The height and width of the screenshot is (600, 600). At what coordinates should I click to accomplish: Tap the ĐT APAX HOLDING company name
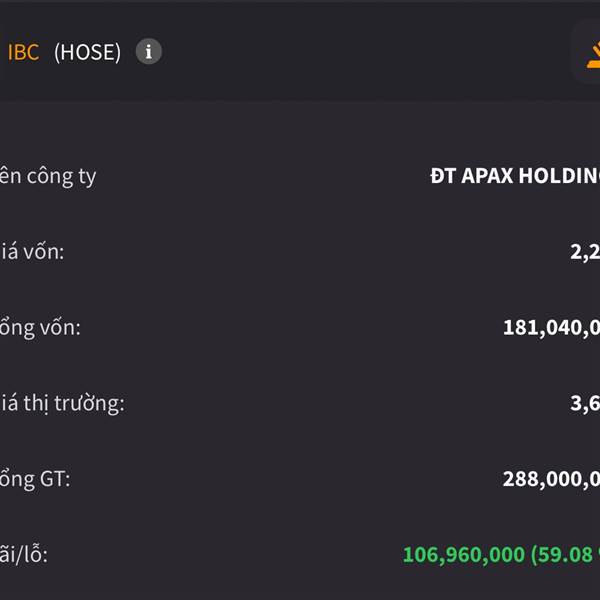pyautogui.click(x=515, y=176)
